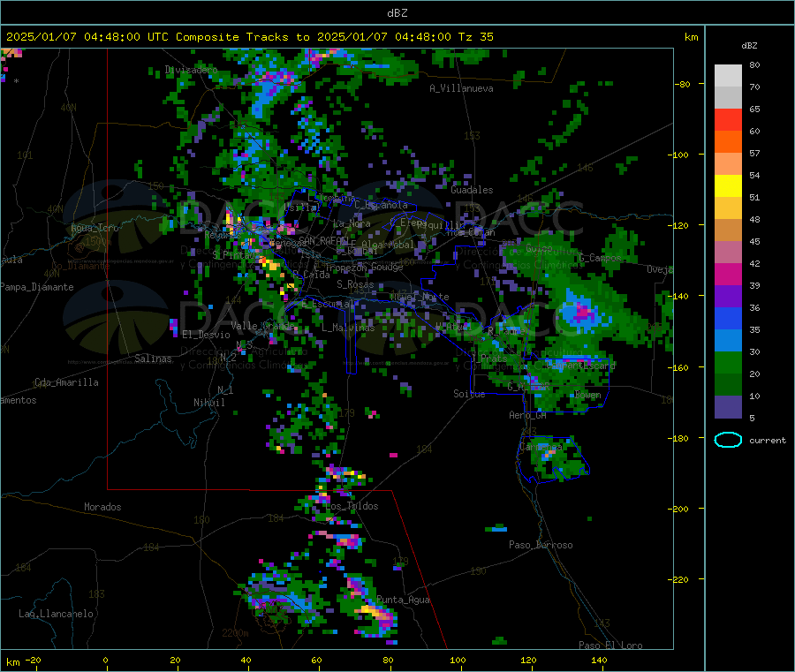Viewport: 795px width, 672px height.
Task: Click the 'Morados' place label
Action: (102, 507)
